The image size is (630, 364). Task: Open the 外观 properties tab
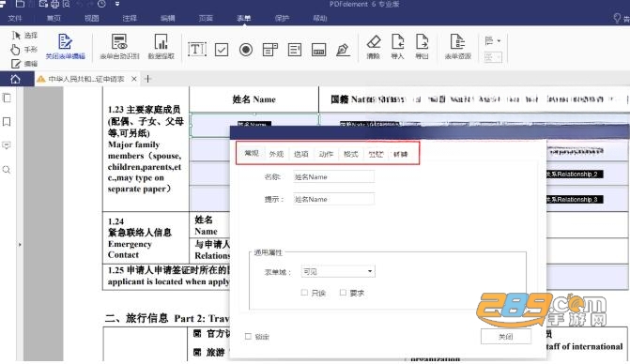click(x=276, y=154)
